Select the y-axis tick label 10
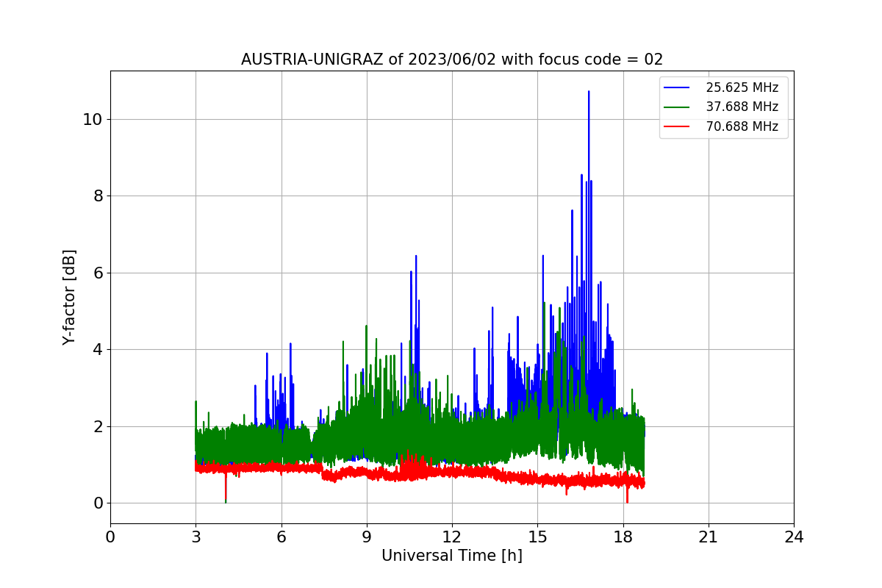 92,119
